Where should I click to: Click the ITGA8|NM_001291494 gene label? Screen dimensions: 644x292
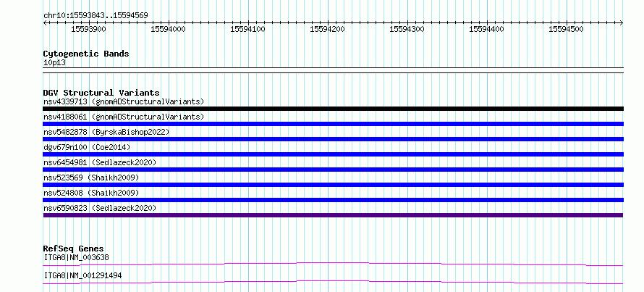coord(82,275)
